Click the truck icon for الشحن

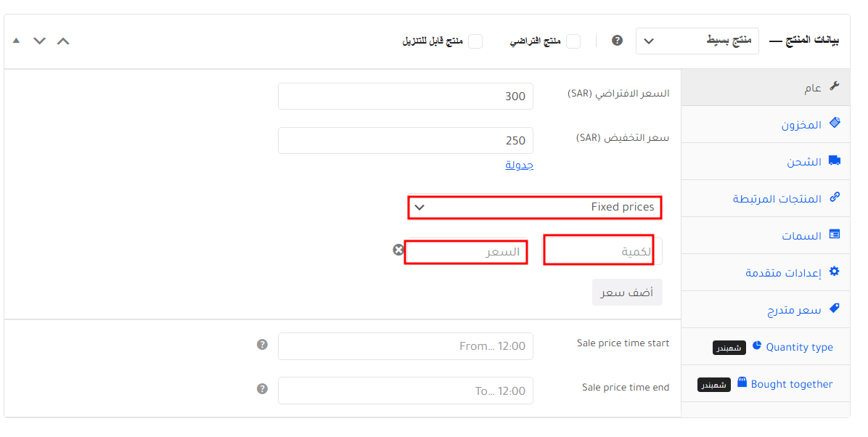click(x=834, y=161)
